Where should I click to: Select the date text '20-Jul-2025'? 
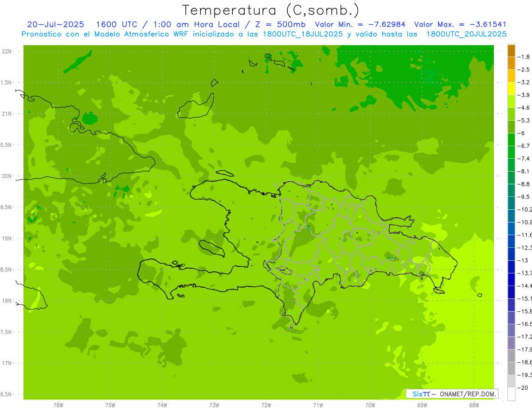[56, 24]
